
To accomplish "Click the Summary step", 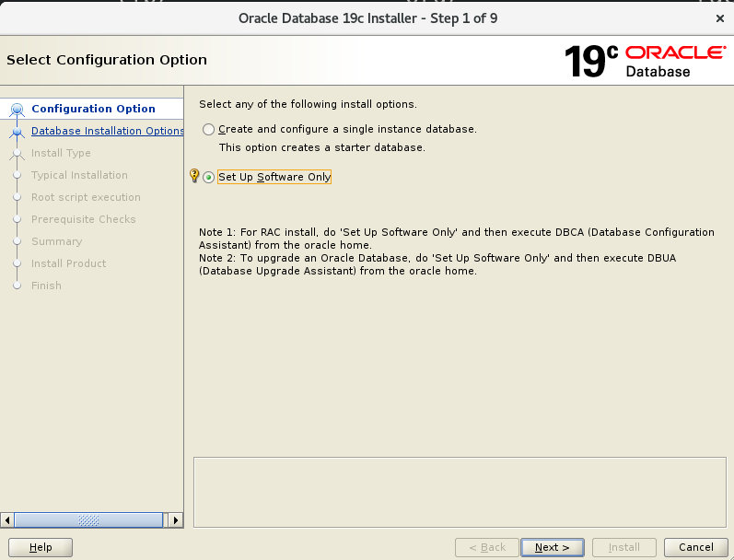I will click(57, 241).
